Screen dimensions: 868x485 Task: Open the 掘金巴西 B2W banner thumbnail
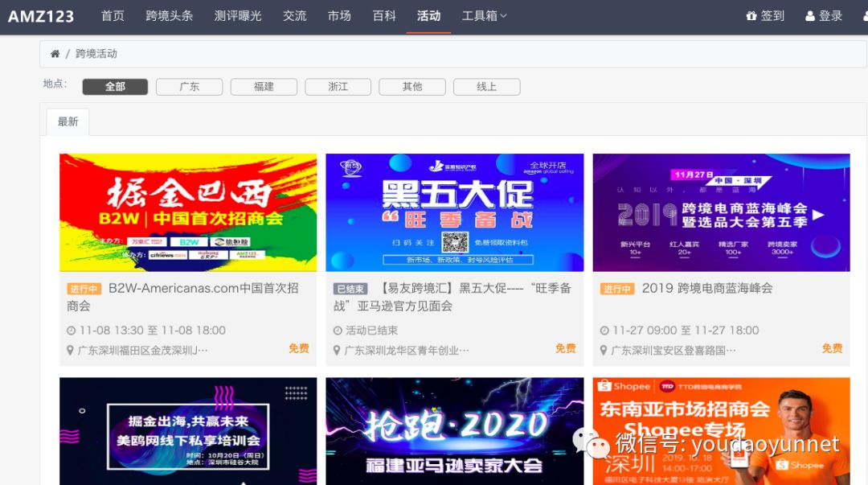tap(188, 212)
